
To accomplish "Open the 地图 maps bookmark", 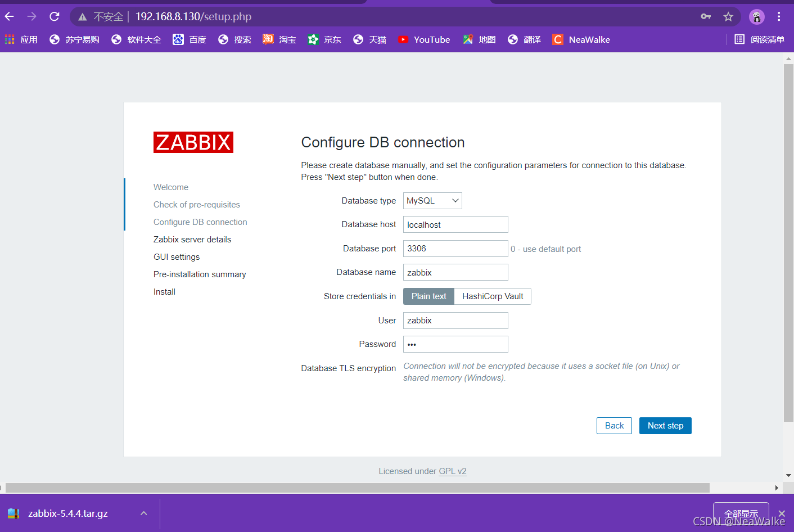I will [x=479, y=39].
